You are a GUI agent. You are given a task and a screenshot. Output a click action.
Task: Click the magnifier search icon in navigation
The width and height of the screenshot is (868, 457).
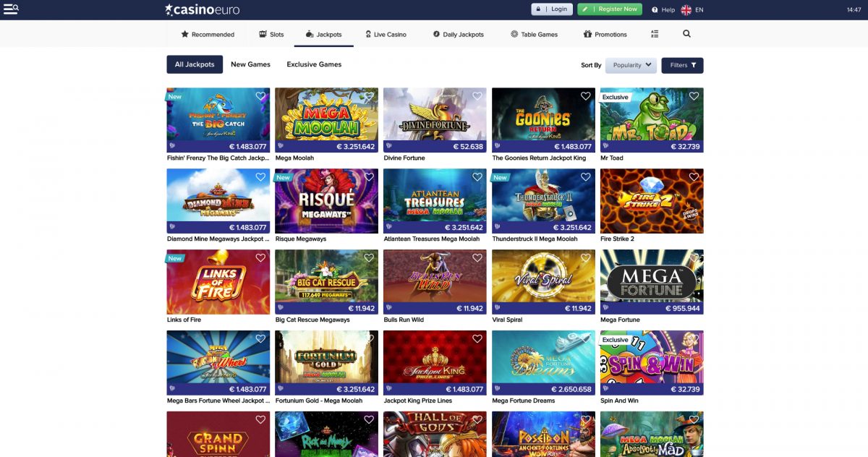coord(686,34)
